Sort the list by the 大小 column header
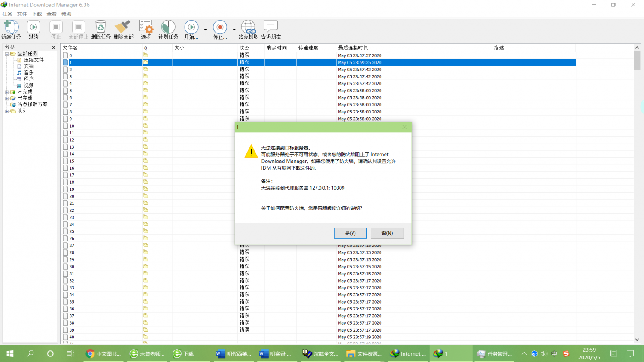The height and width of the screenshot is (362, 644). click(x=206, y=48)
